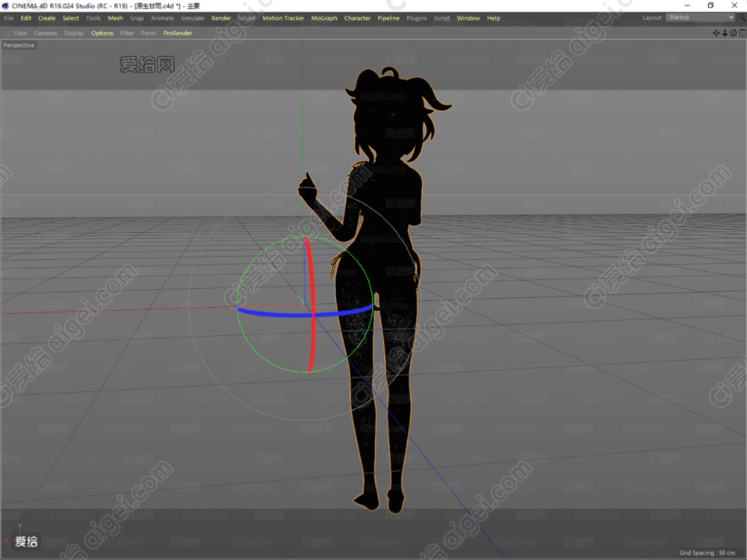Image resolution: width=747 pixels, height=560 pixels.
Task: Open the Animate menu
Action: [162, 18]
